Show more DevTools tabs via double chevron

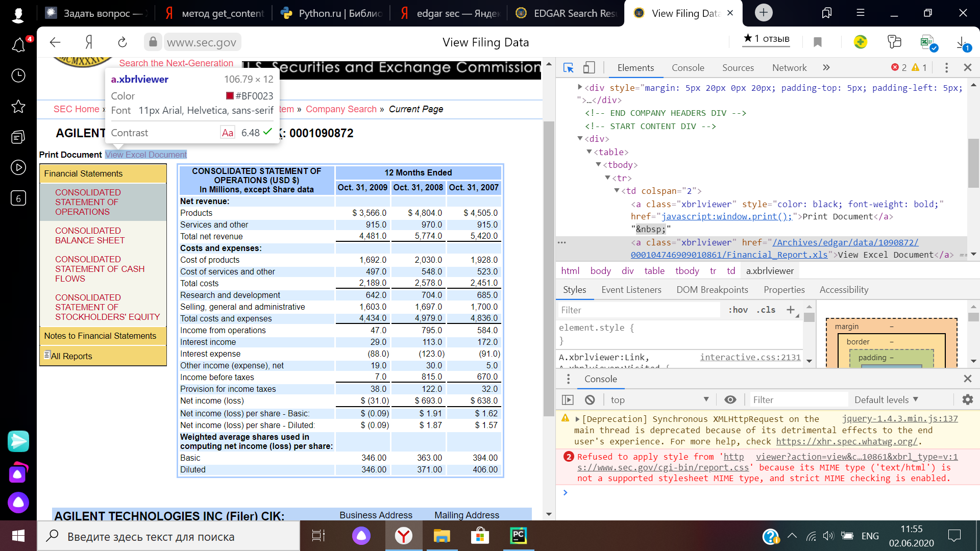[x=826, y=68]
